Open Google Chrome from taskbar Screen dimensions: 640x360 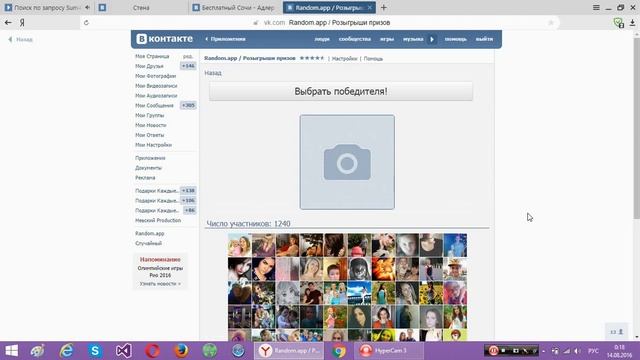[x=338, y=351]
